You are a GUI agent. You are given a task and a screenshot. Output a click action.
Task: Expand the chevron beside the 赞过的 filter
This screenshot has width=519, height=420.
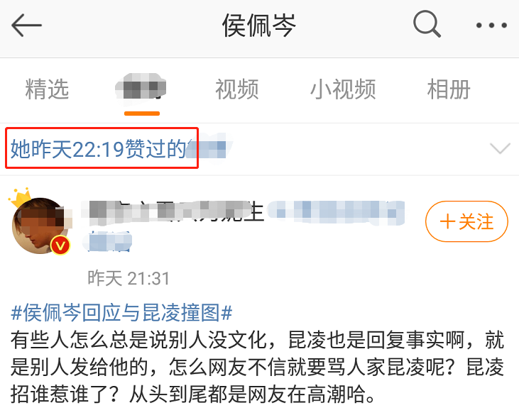click(500, 148)
